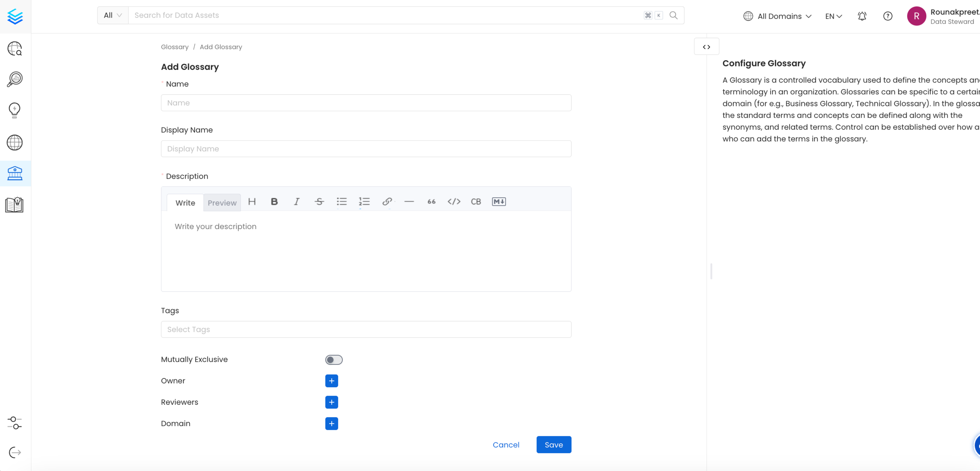The height and width of the screenshot is (471, 980).
Task: Open the notifications bell icon
Action: (862, 16)
